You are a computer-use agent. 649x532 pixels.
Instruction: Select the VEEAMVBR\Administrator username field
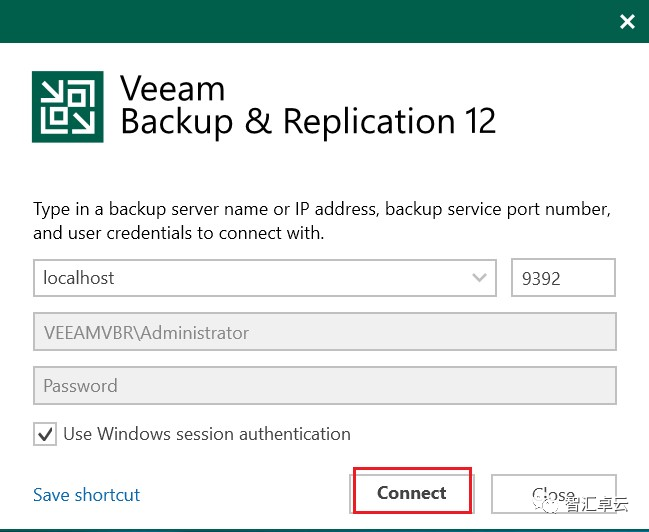(x=325, y=332)
